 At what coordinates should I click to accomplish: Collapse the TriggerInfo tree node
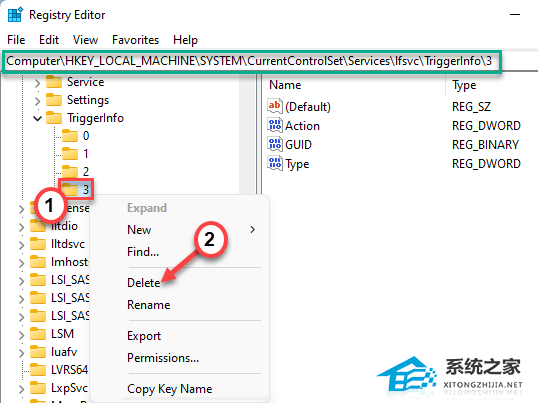point(37,118)
